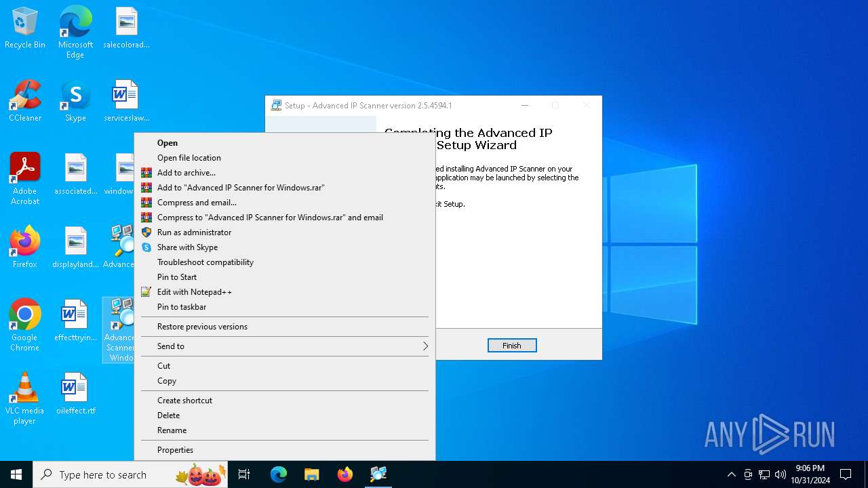Open Google Chrome desktop shortcut
Image resolution: width=868 pixels, height=488 pixels.
tap(25, 325)
